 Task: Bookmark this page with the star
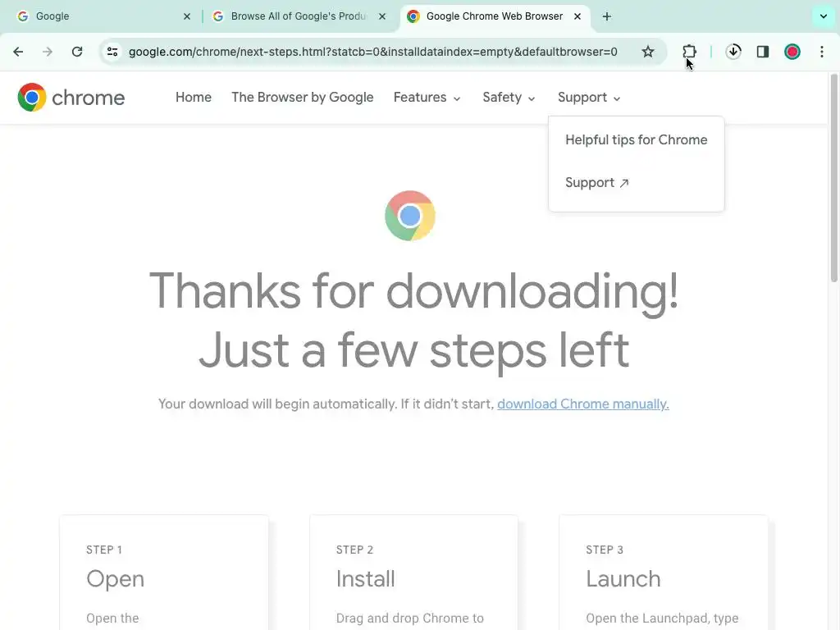tap(648, 52)
